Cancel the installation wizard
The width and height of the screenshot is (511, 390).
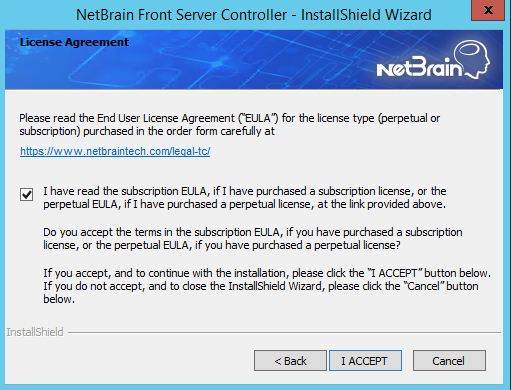(449, 361)
